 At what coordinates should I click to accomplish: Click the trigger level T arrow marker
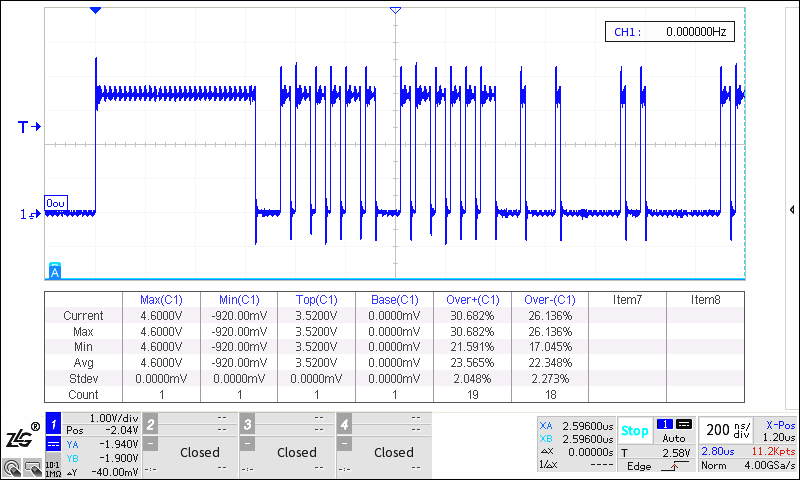coord(28,127)
